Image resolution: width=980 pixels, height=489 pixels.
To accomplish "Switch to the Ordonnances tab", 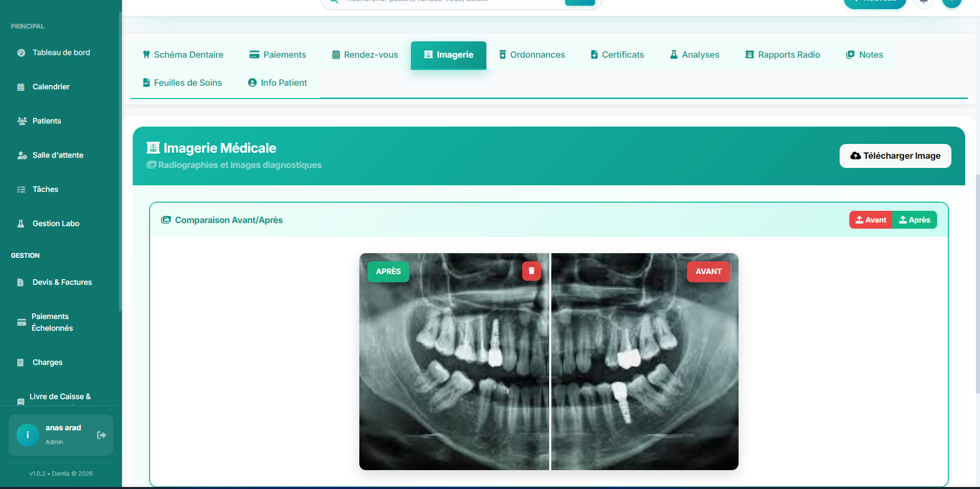I will [x=532, y=55].
